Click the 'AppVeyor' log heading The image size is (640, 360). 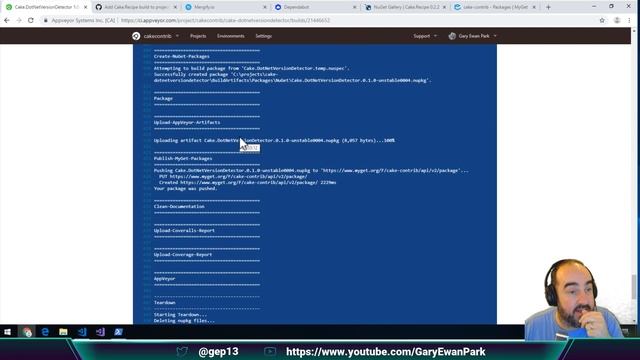click(164, 279)
